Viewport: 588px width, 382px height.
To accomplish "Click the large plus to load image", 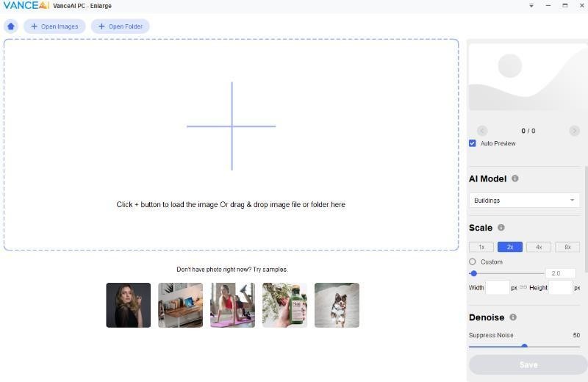I will tap(232, 126).
